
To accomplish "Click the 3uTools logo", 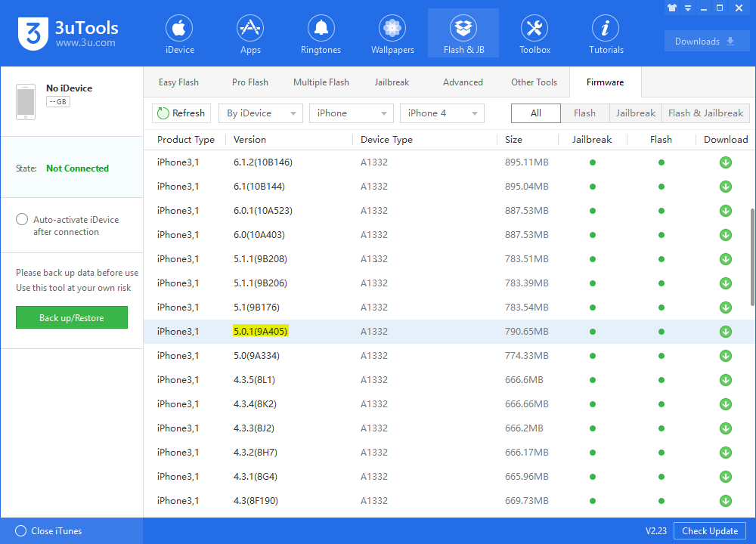I will point(68,33).
